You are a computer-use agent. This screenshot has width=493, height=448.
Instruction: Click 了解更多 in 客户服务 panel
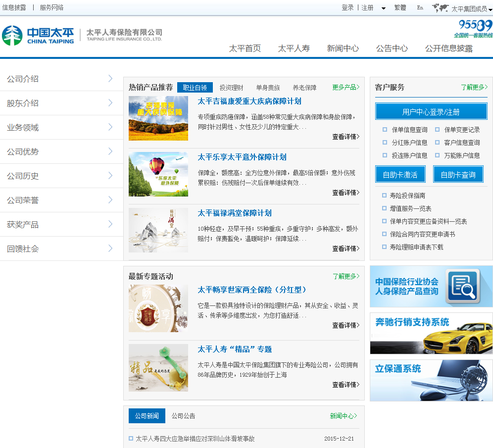coord(474,87)
